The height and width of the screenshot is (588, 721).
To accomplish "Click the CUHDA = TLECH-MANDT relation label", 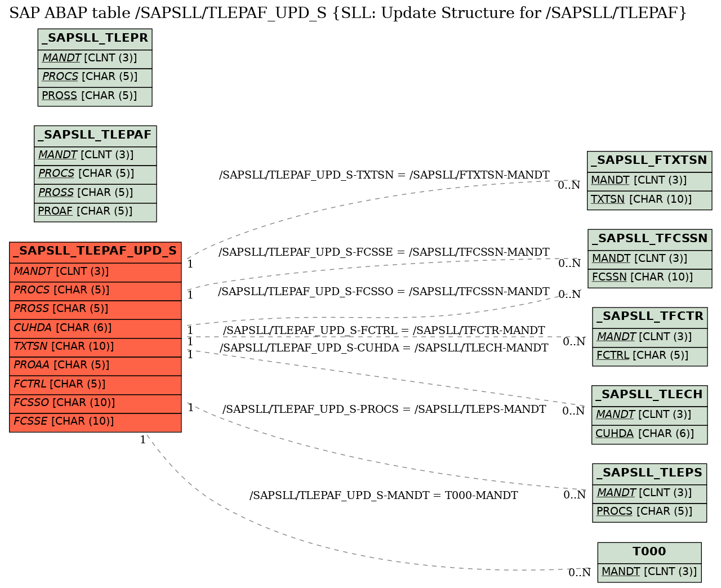I will click(384, 348).
